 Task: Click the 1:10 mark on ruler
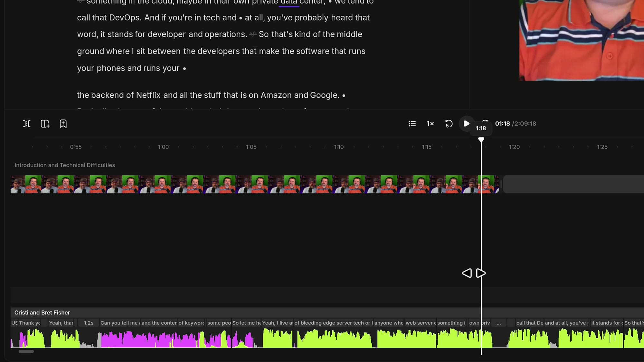click(x=339, y=147)
